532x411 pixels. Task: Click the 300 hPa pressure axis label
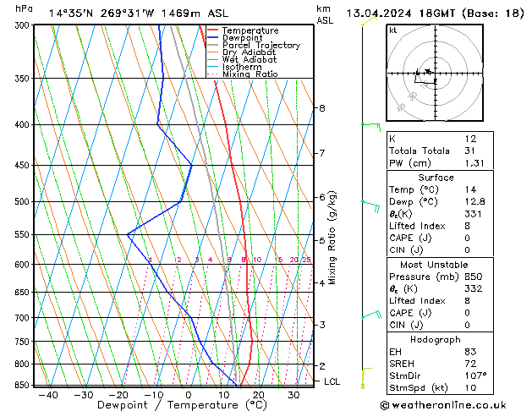click(24, 25)
